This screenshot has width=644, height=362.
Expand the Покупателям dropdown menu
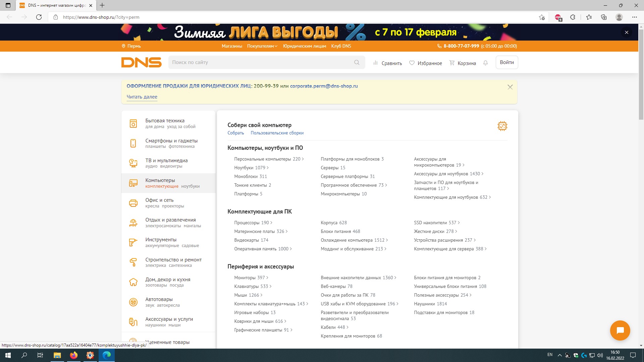(x=262, y=46)
